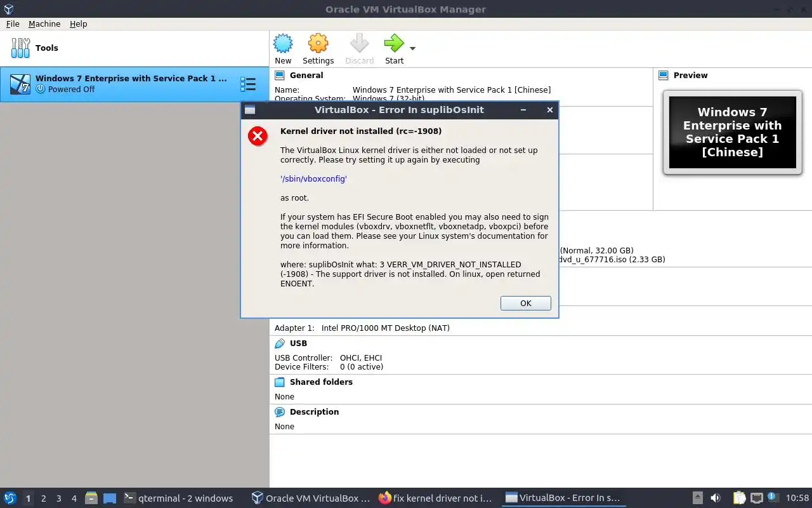The image size is (812, 508).
Task: Click the clock showing 10:58
Action: point(797,498)
